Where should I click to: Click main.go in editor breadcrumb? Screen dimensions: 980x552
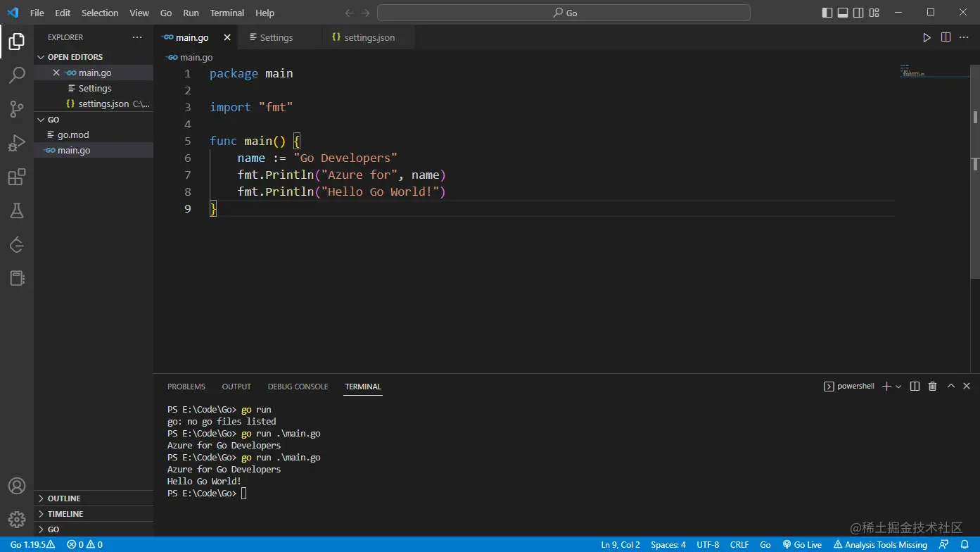[x=190, y=57]
